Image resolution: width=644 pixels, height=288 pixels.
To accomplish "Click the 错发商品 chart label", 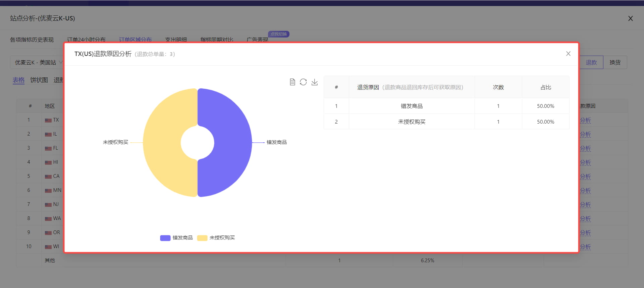I will pos(277,142).
